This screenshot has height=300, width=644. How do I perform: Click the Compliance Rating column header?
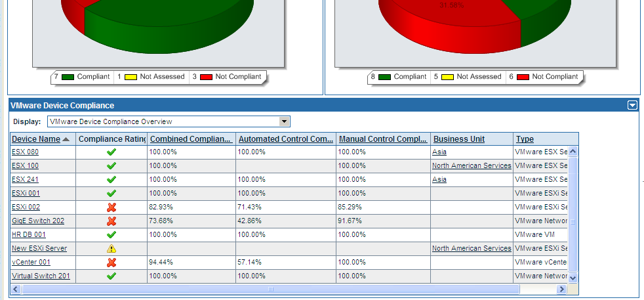111,139
